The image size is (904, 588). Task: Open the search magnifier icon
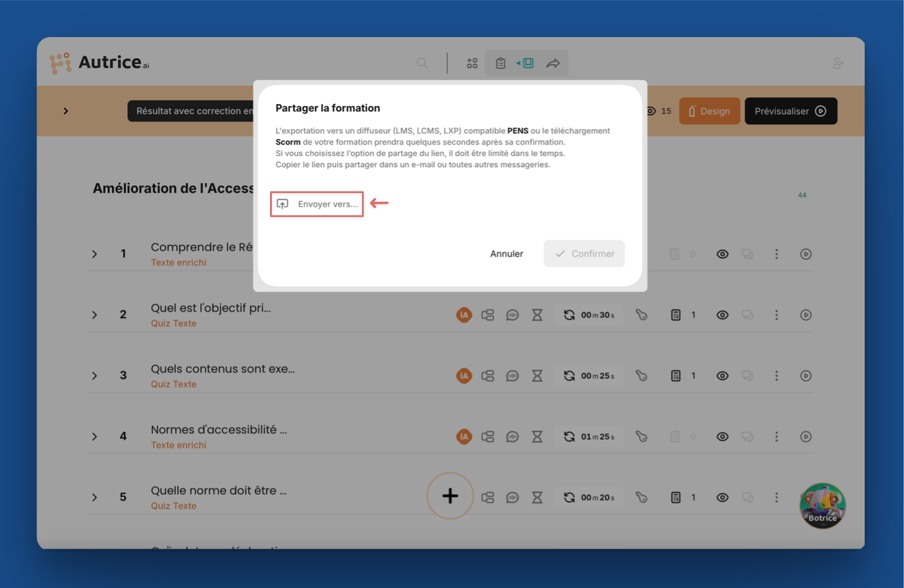tap(422, 63)
